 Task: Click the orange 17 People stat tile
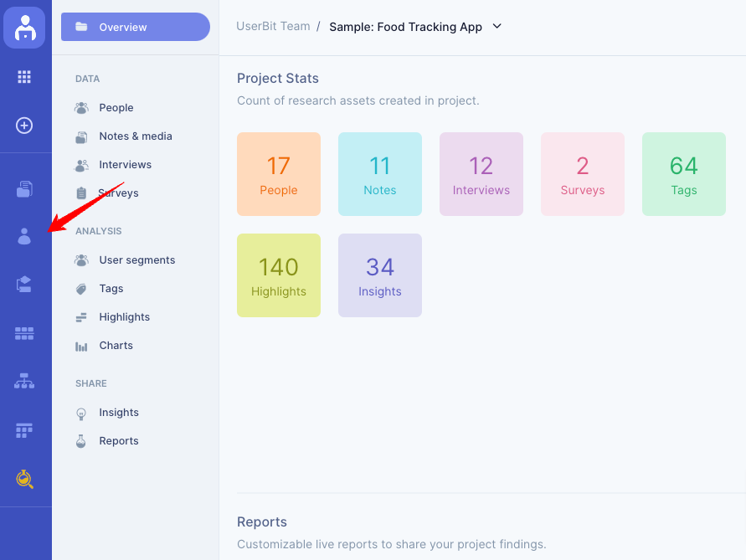pos(279,174)
